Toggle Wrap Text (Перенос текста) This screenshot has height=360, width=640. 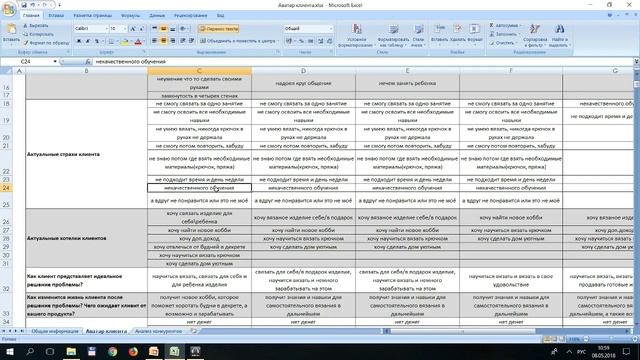219,29
